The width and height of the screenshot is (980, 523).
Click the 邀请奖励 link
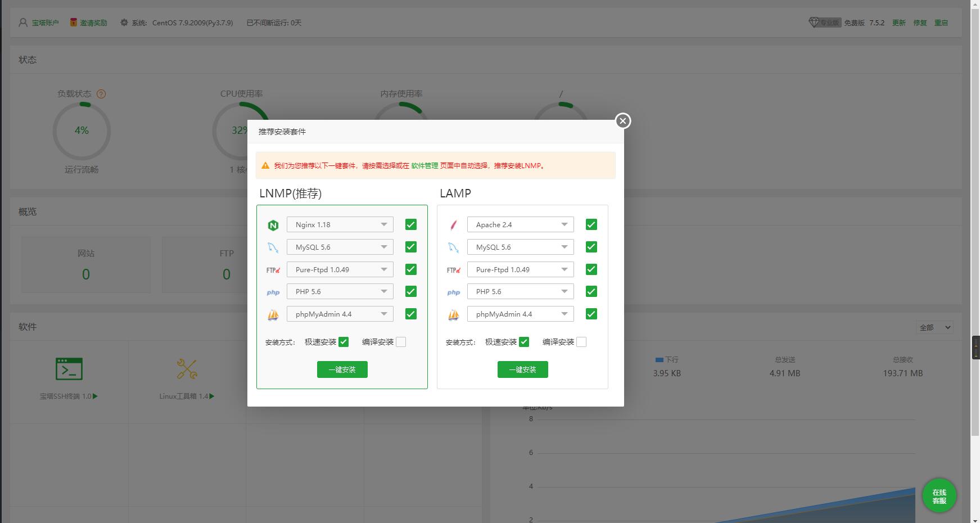click(93, 23)
